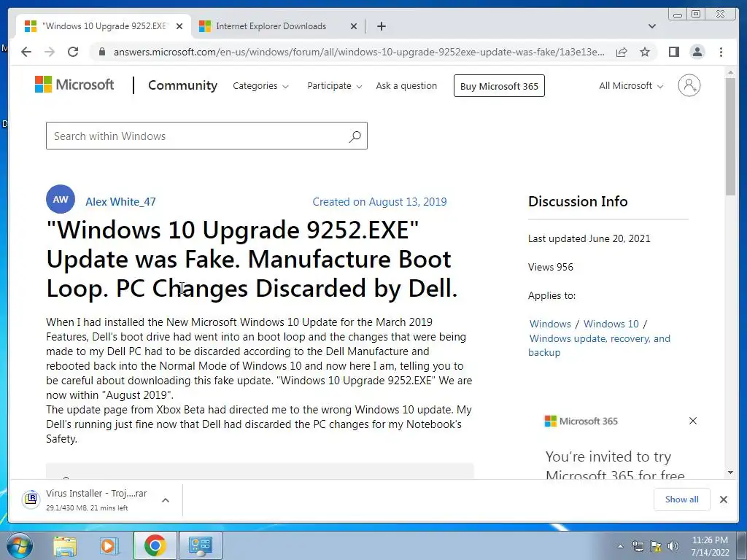Select Chrome in the taskbar
Viewport: 747px width, 560px height.
coord(155,545)
